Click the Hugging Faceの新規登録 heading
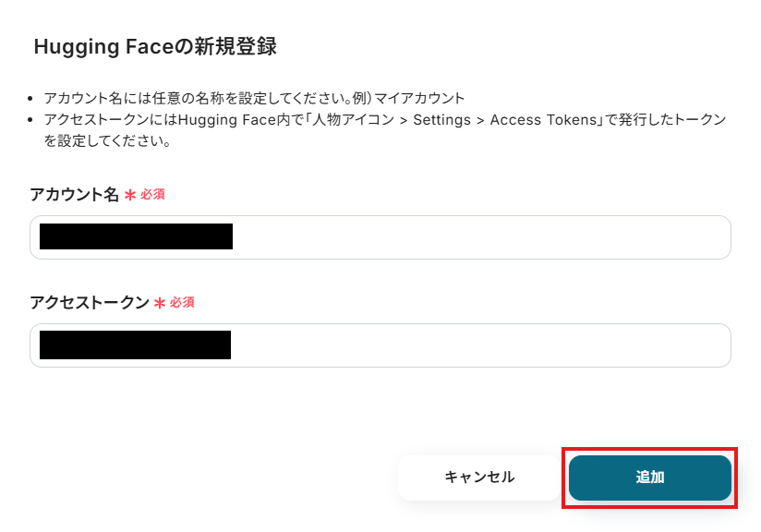761x532 pixels. point(155,47)
